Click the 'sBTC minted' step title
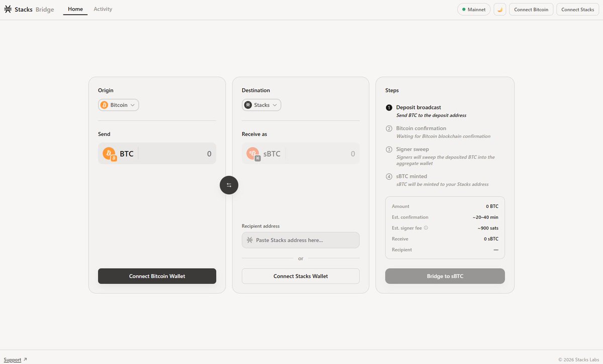Screen dimensions: 603x364 (412, 177)
